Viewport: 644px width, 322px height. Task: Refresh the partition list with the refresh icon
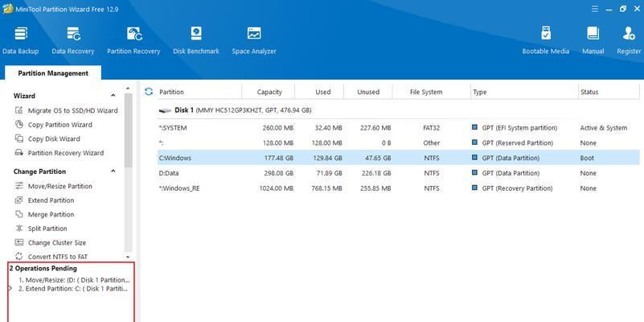point(149,92)
